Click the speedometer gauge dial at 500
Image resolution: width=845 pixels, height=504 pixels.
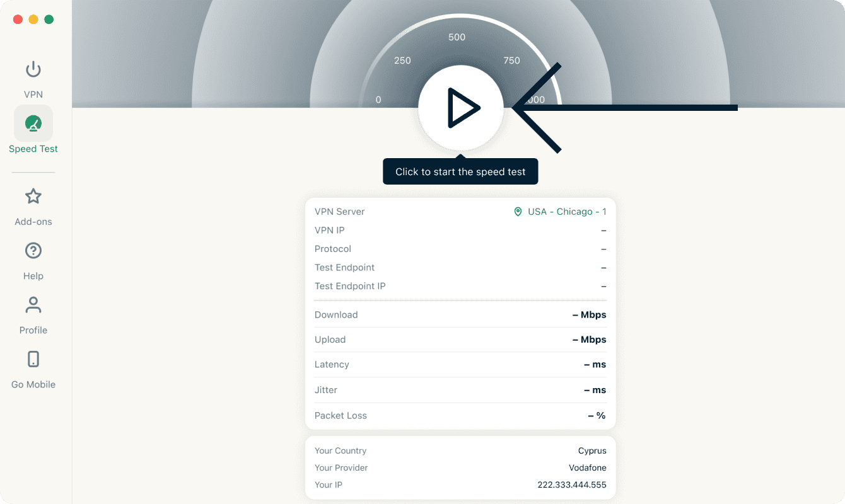click(457, 37)
